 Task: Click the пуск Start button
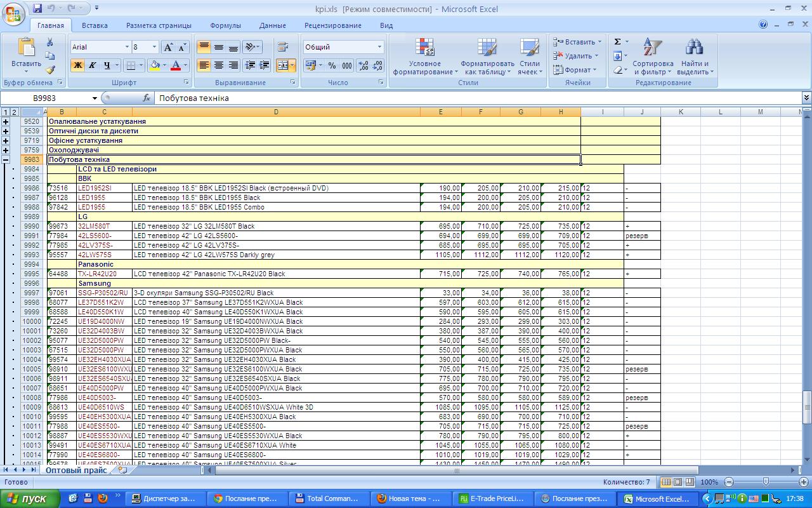pos(30,498)
